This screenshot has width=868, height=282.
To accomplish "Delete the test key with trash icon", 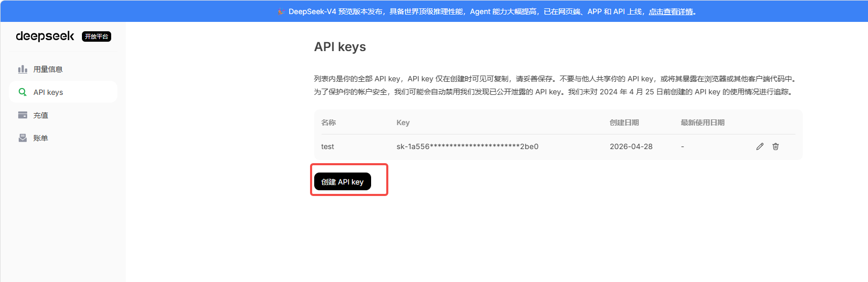I will (x=776, y=146).
